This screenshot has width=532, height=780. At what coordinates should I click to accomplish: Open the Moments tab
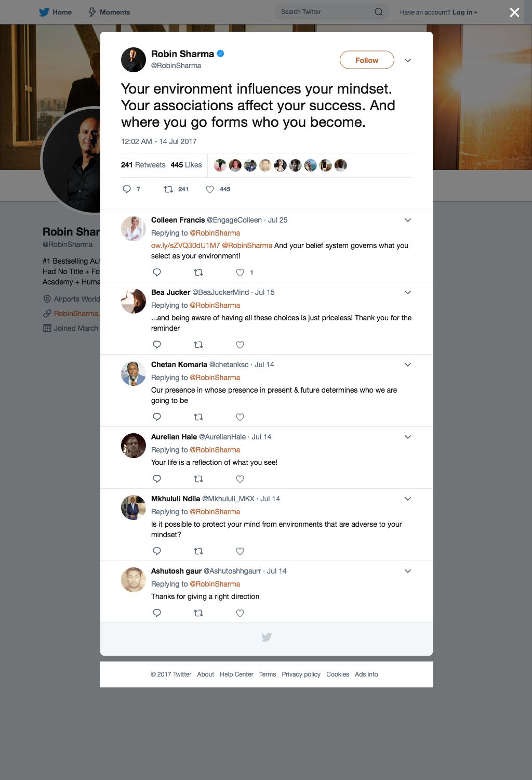click(x=109, y=12)
